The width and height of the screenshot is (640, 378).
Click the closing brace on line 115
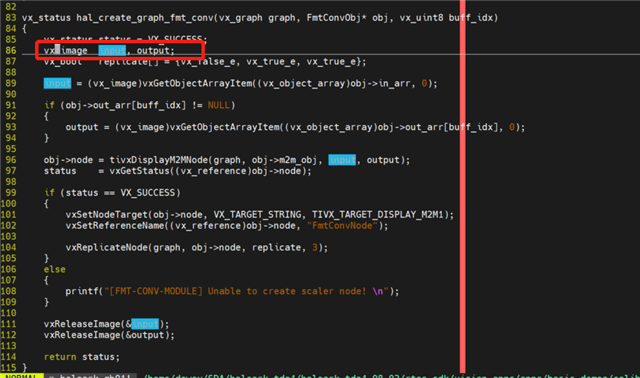coord(24,368)
